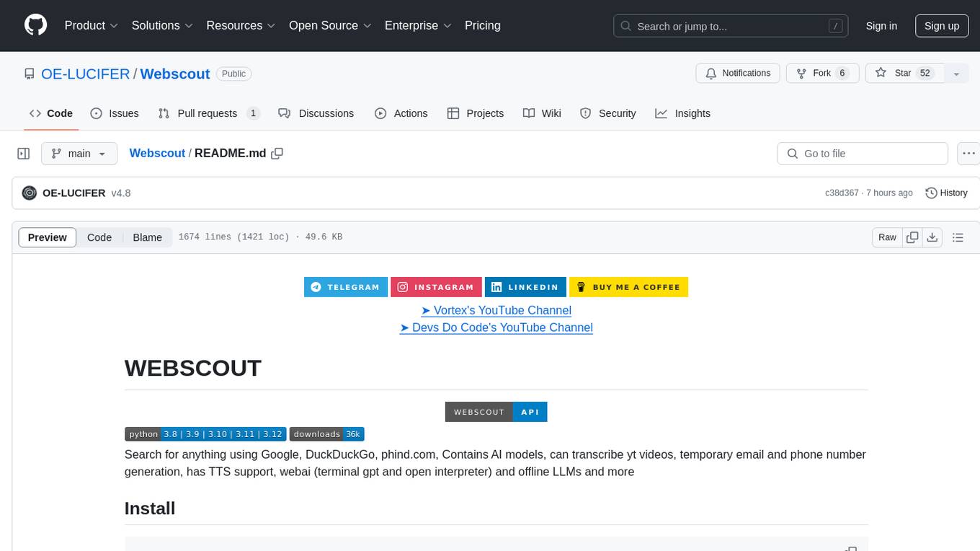Select the Security tab

point(608,113)
